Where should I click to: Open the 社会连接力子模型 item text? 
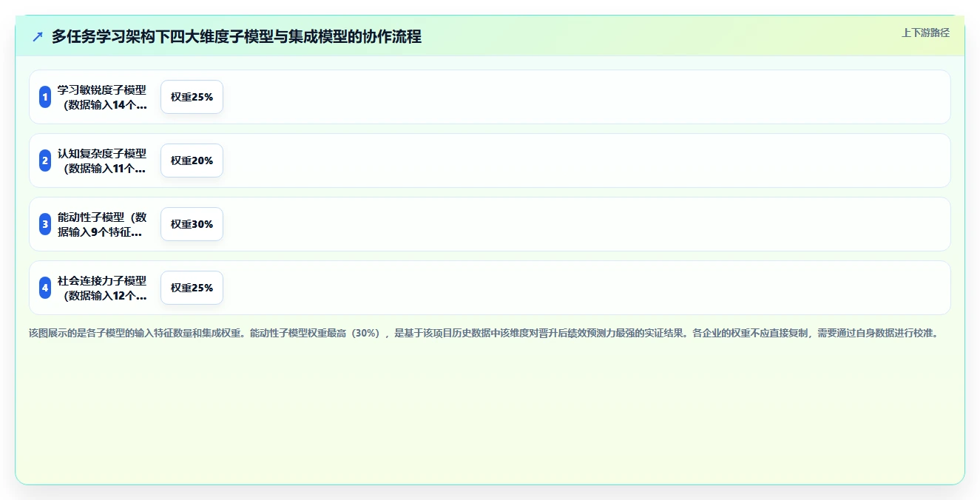pos(102,288)
